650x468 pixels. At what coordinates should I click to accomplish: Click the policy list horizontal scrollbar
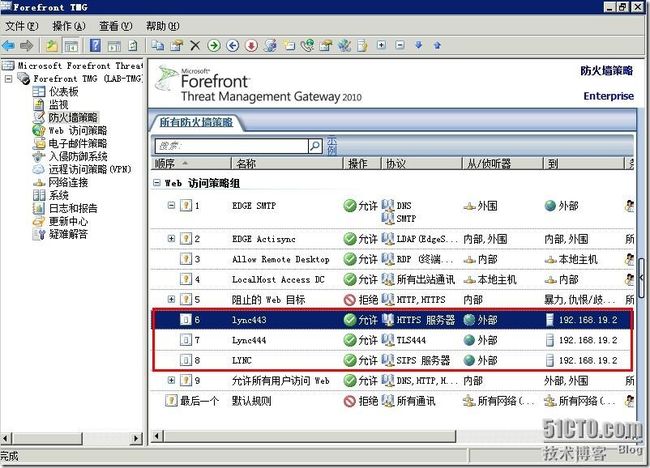click(x=310, y=436)
